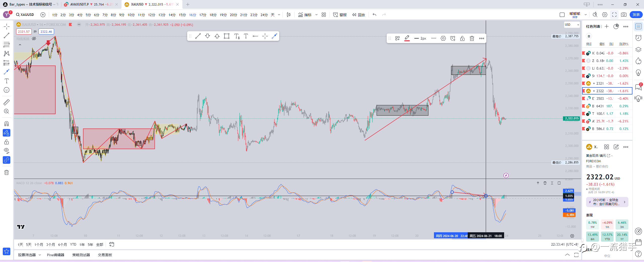Open the Fibonacci tools in left sidebar

pos(7,45)
